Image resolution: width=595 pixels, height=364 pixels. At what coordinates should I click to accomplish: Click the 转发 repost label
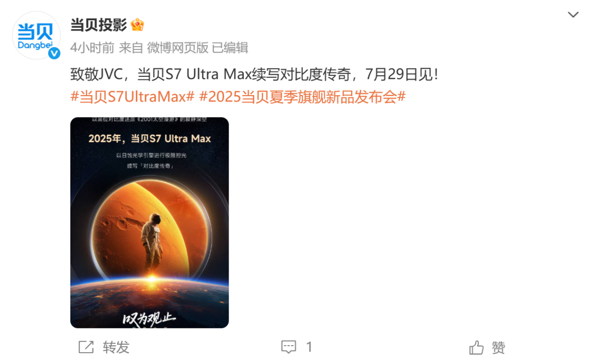click(116, 347)
